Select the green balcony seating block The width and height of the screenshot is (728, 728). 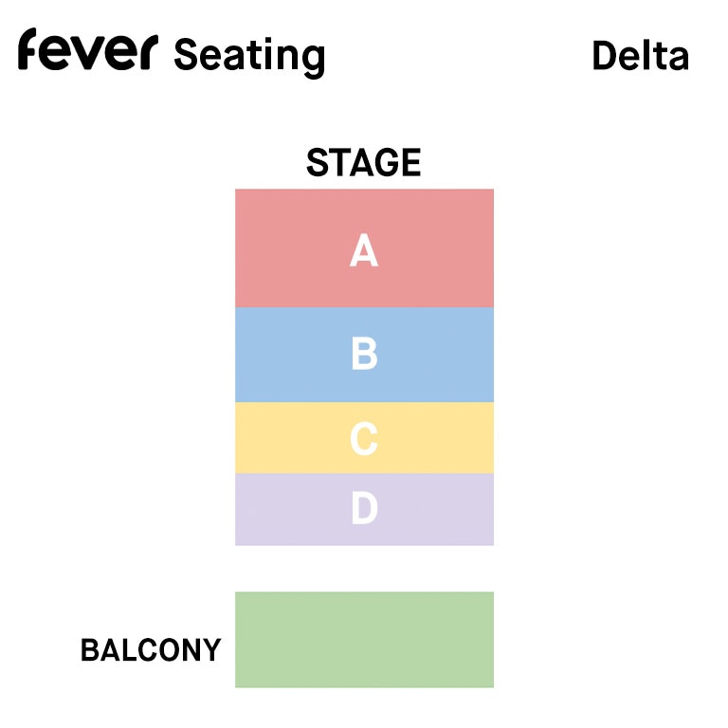tap(364, 640)
